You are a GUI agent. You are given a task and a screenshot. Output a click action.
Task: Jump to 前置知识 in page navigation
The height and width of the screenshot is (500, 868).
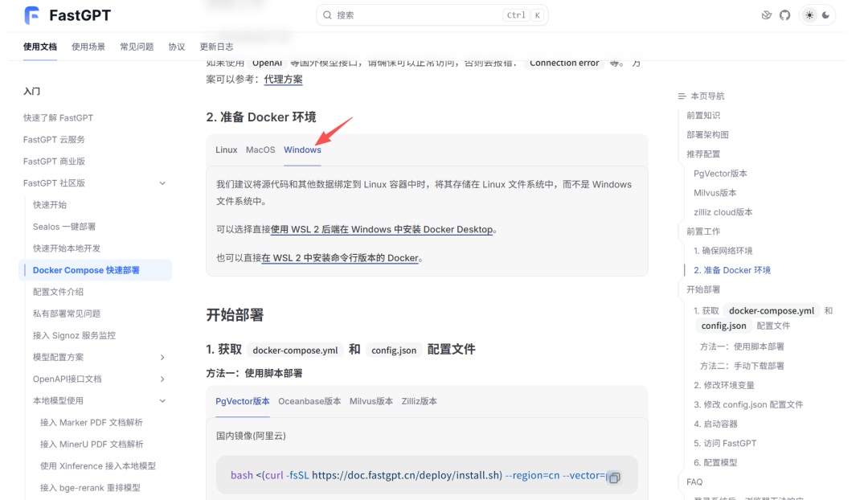703,115
